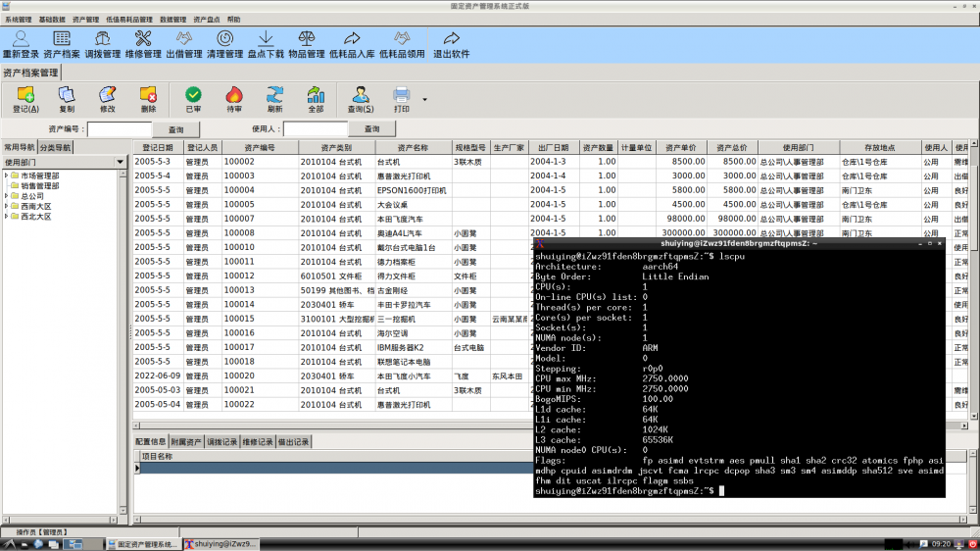The height and width of the screenshot is (551, 980).
Task: Select the 资产档案管理 page tab
Action: (x=30, y=73)
